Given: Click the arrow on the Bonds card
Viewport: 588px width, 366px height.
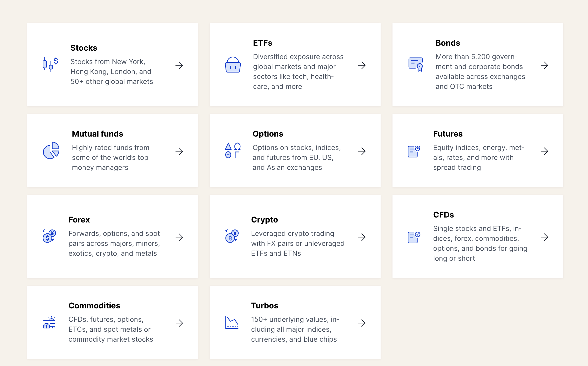Looking at the screenshot, I should pos(544,65).
